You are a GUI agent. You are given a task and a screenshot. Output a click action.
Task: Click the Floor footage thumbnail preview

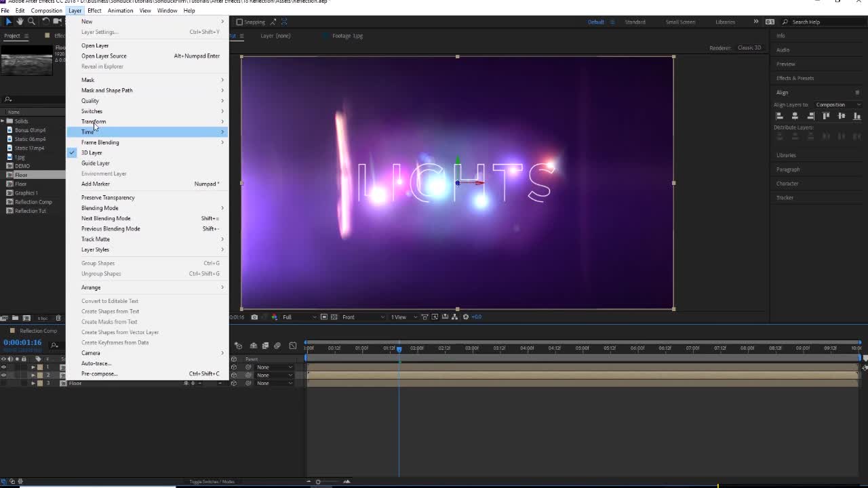tap(26, 59)
